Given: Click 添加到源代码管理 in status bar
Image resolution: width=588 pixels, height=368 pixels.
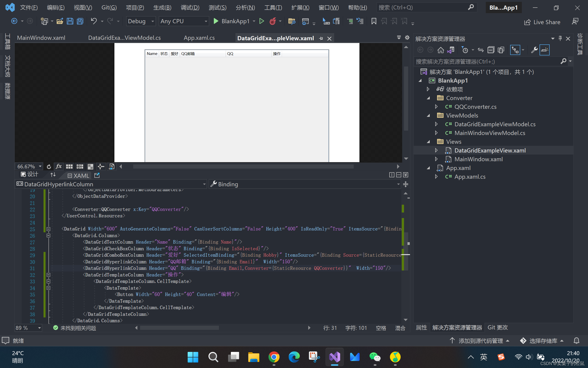Looking at the screenshot, I should pyautogui.click(x=479, y=341).
